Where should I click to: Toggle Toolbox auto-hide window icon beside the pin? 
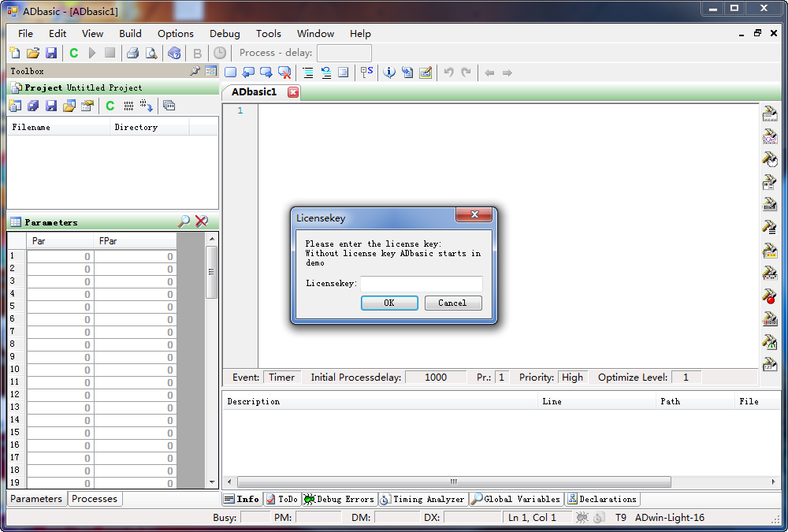211,71
